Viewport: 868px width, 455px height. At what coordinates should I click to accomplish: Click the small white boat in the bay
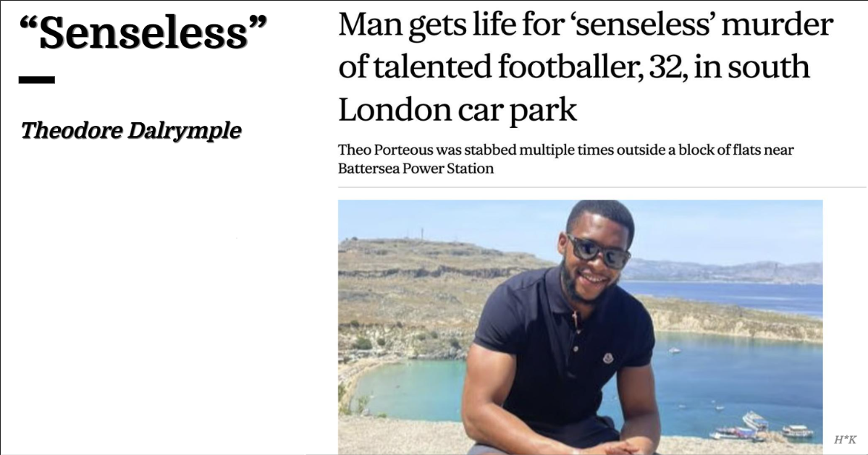[674, 350]
